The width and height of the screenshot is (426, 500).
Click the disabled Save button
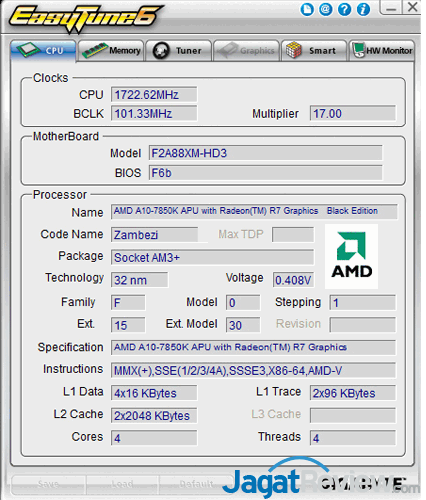pyautogui.click(x=49, y=484)
